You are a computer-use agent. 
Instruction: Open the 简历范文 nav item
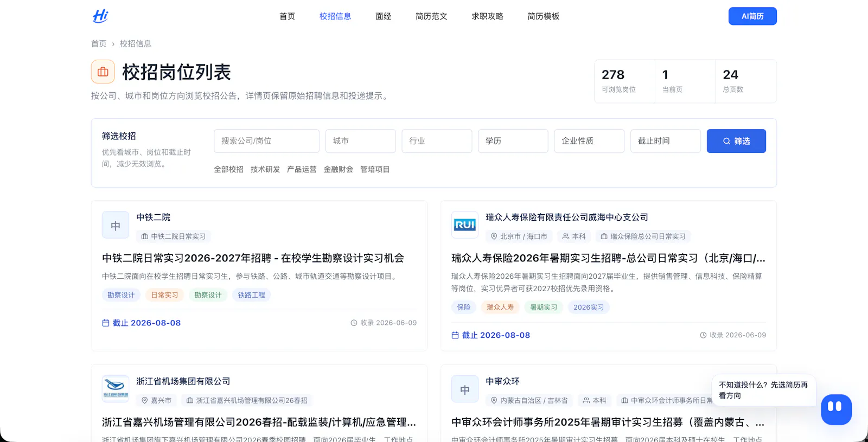click(x=431, y=16)
